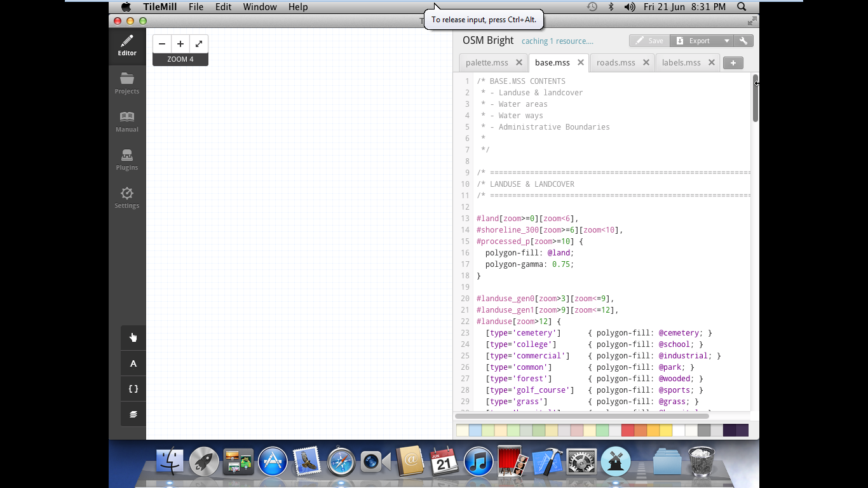Pick the red color swatch

click(x=628, y=430)
